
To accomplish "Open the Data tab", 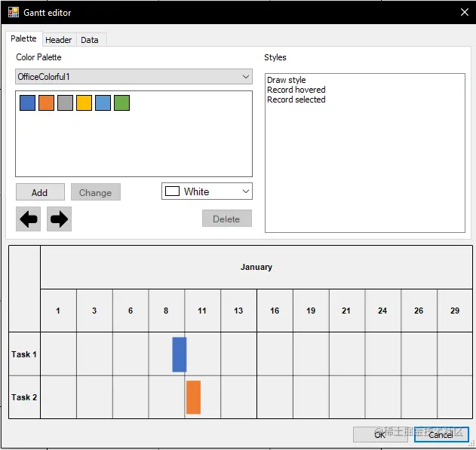I will point(90,40).
